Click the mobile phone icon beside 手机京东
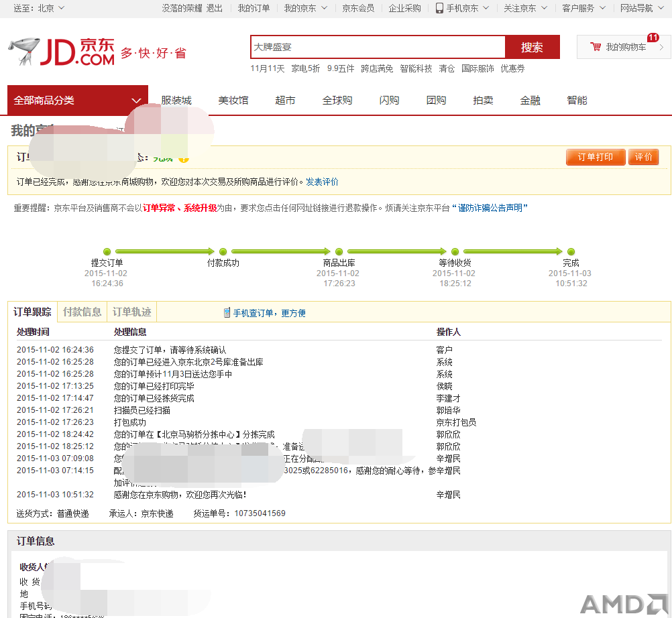The image size is (672, 618). point(439,8)
